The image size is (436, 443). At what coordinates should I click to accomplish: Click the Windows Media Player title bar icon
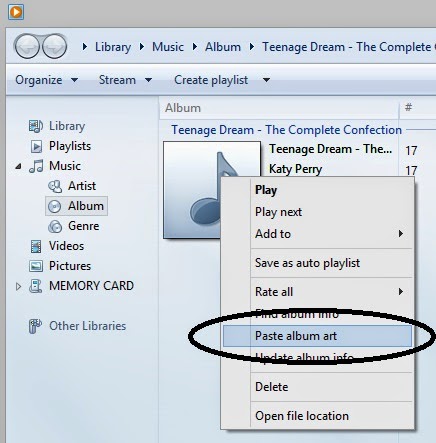click(x=16, y=12)
